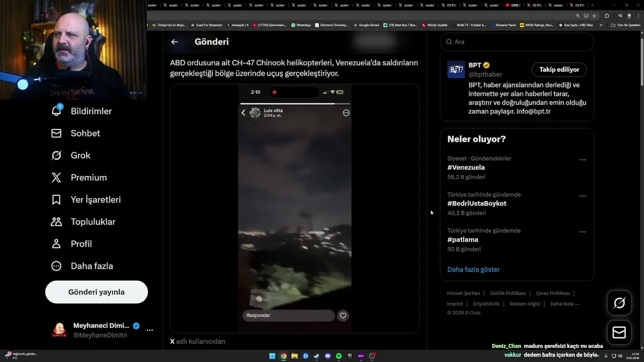Screen dimensions: 644x362
Task: Open Spotify from the taskbar
Action: coord(339,356)
